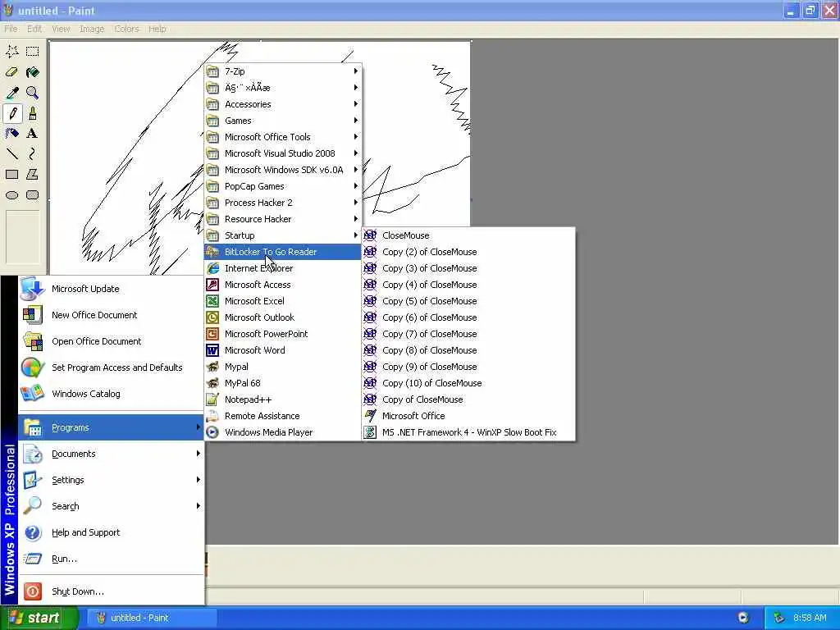Expand the PopCap Games folder
Image resolution: width=840 pixels, height=630 pixels.
click(283, 186)
